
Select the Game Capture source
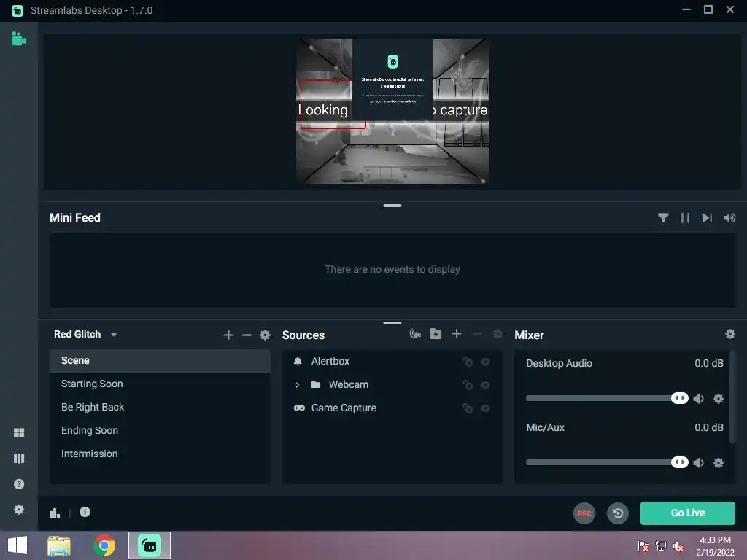(x=392, y=408)
